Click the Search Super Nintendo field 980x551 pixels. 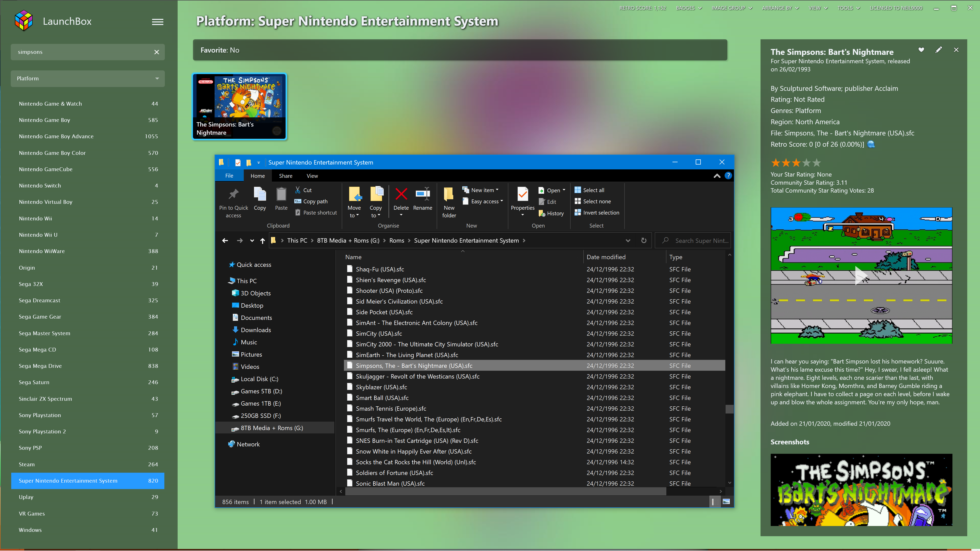coord(693,241)
